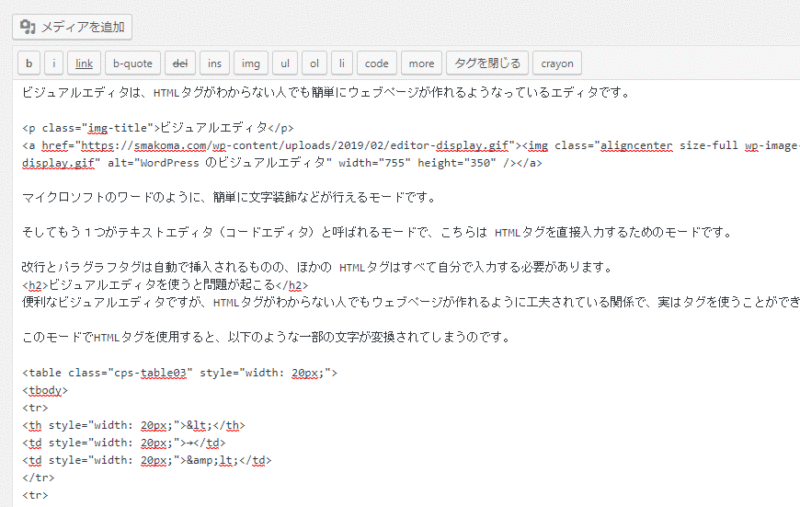The height and width of the screenshot is (507, 800).
Task: Click the <table class="cps-table03"> line
Action: click(180, 373)
